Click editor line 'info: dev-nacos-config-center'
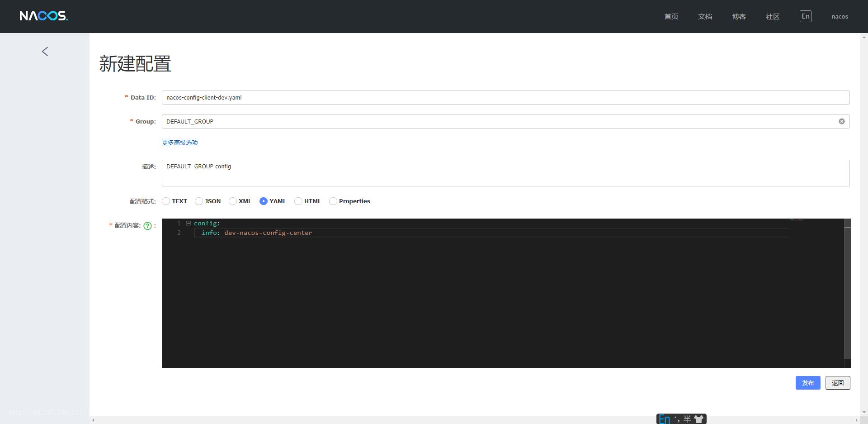This screenshot has width=868, height=424. (x=257, y=233)
